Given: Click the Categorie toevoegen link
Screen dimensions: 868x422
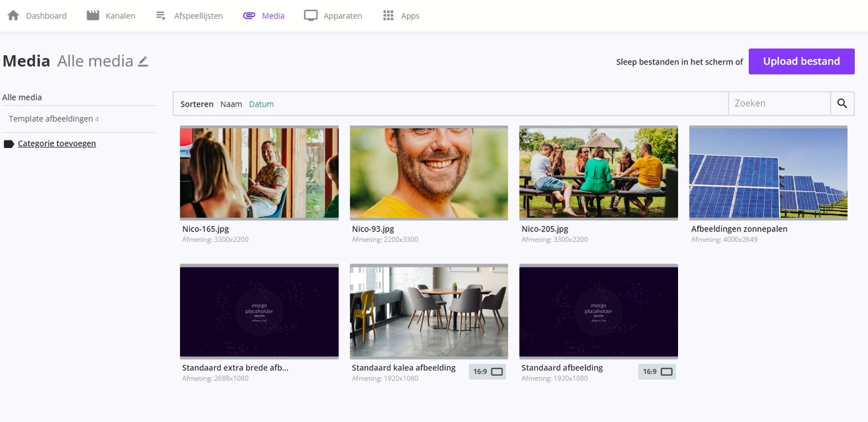Looking at the screenshot, I should tap(57, 144).
